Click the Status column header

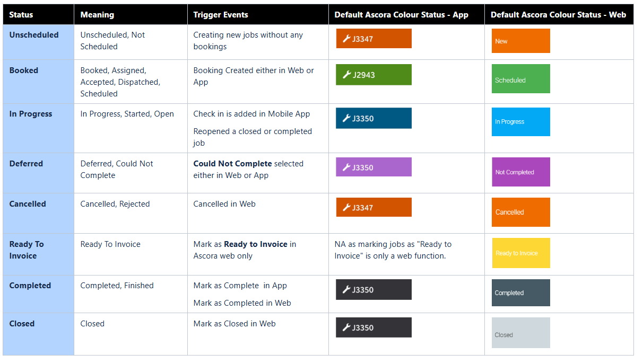21,15
